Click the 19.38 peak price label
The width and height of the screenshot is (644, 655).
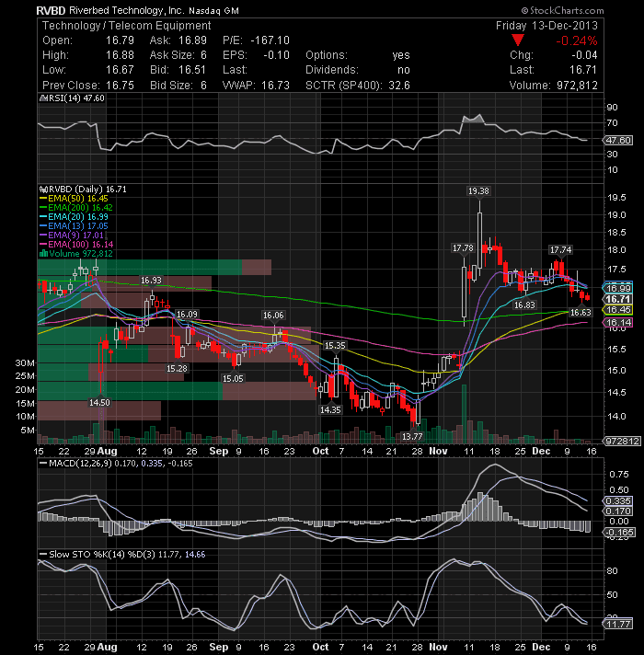pos(478,191)
